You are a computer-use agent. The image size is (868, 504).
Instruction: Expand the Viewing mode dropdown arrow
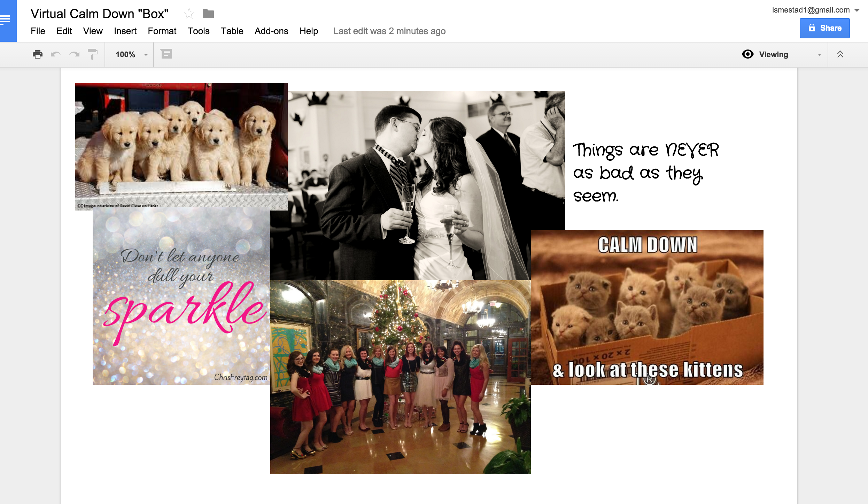click(819, 55)
